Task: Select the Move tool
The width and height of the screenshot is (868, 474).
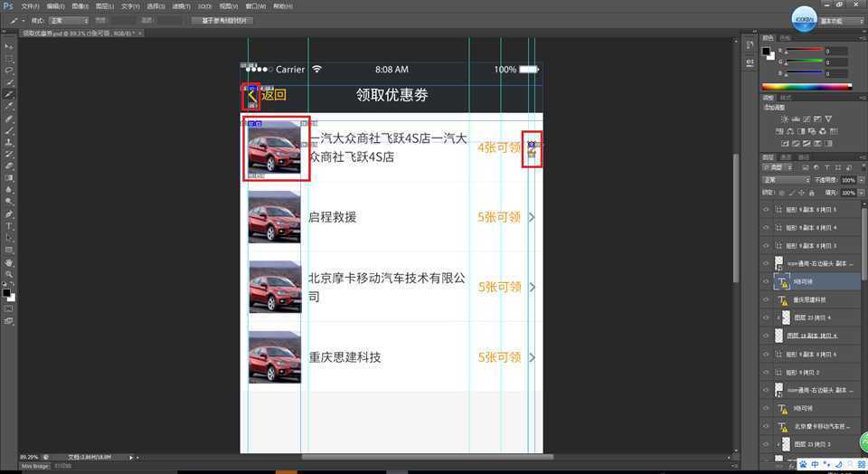Action: (9, 46)
